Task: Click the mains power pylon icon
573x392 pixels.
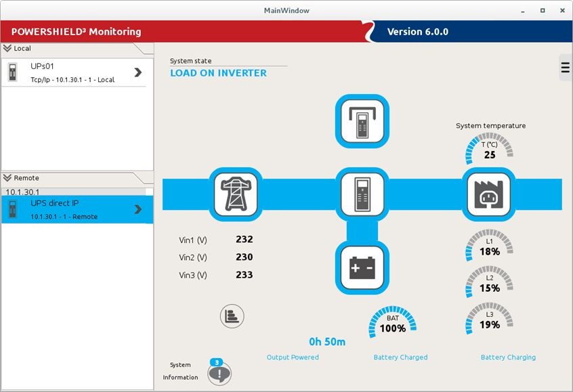Action: tap(236, 194)
